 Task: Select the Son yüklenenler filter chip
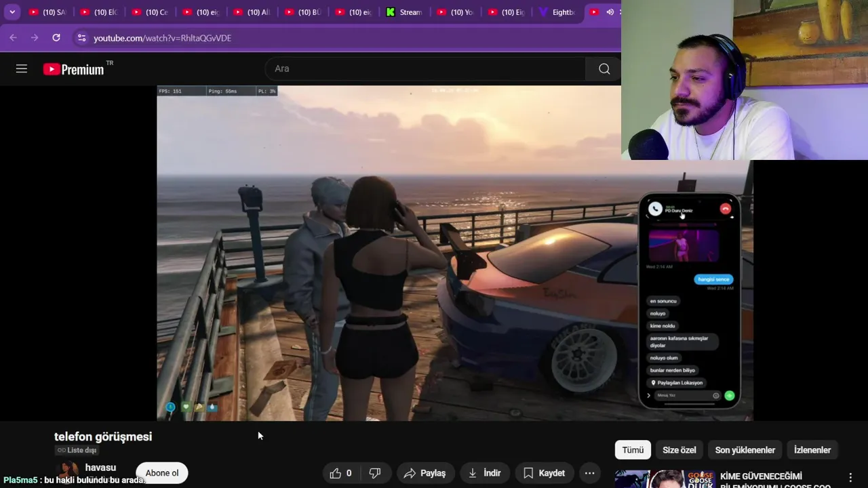point(745,450)
